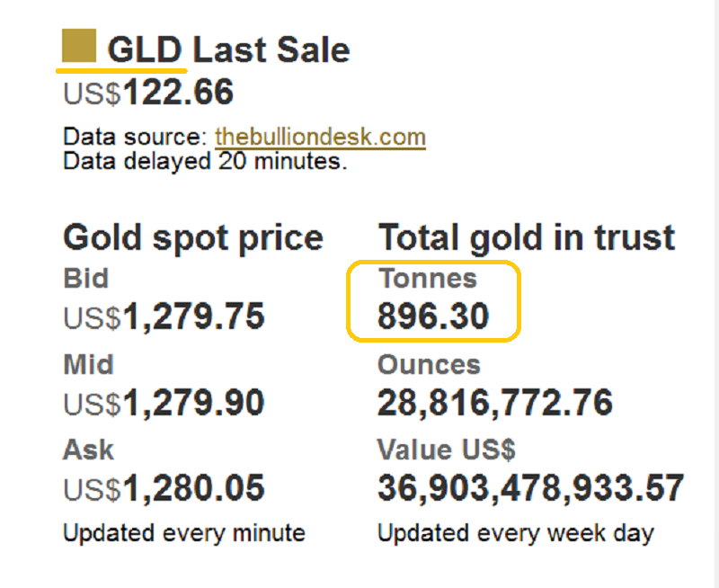Click the Total gold in trust heading
Image resolution: width=719 pixels, height=588 pixels.
coord(526,237)
